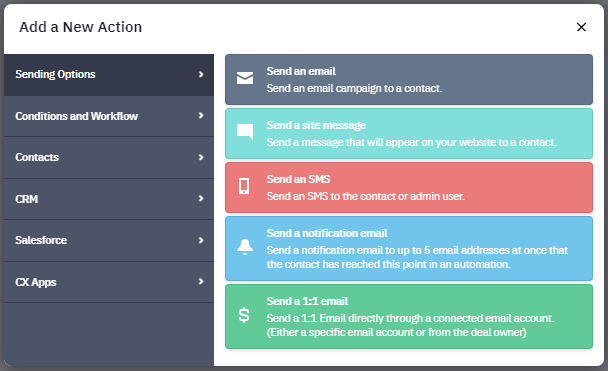Expand the Sending Options chevron

(201, 74)
